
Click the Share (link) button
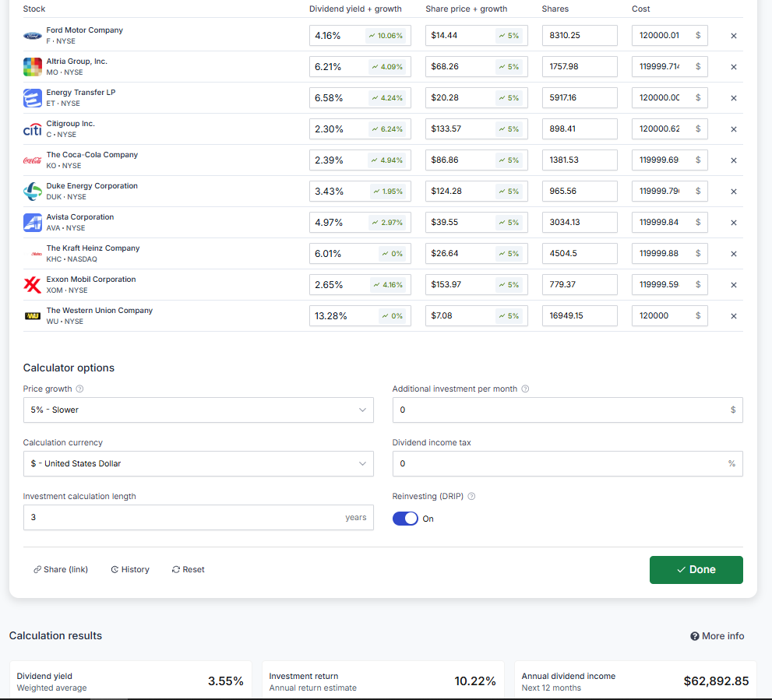[x=61, y=569]
